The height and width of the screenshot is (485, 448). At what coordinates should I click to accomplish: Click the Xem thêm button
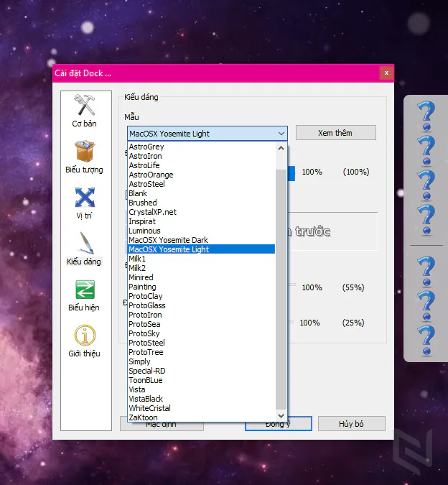336,133
